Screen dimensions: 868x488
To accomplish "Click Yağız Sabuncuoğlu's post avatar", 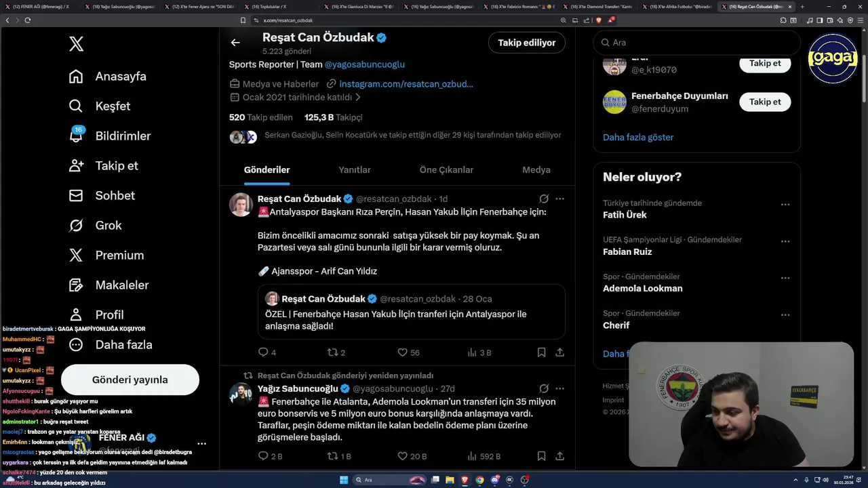I will pyautogui.click(x=241, y=394).
